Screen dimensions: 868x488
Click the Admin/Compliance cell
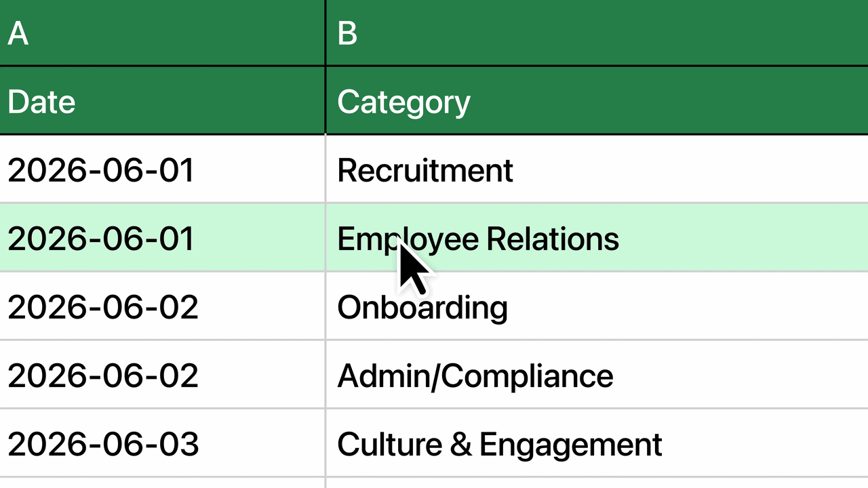click(x=597, y=374)
